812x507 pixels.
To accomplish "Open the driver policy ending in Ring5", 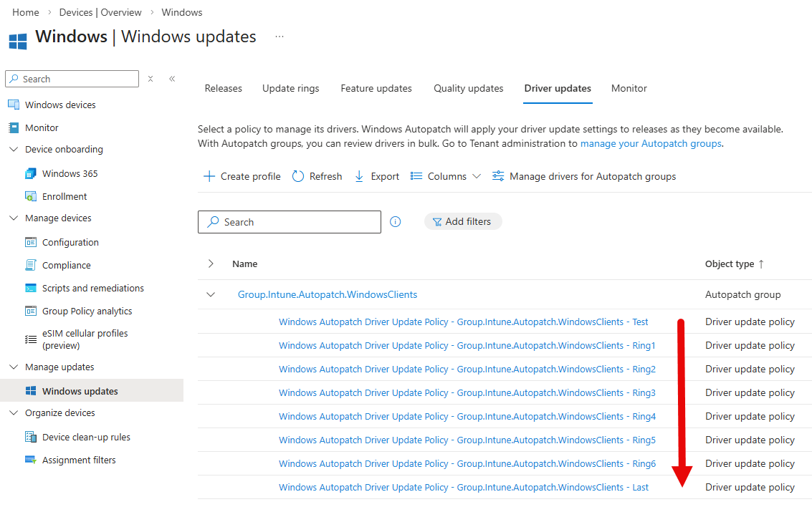I will pyautogui.click(x=467, y=440).
